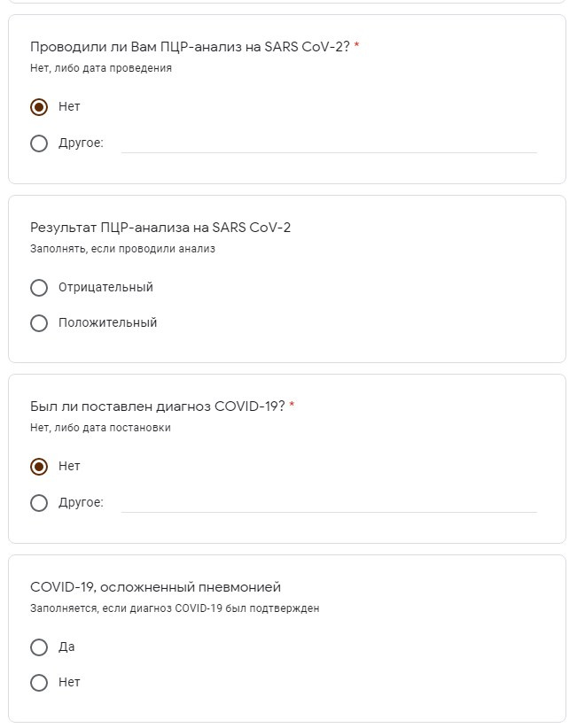The height and width of the screenshot is (728, 577).
Task: Select 'Положительный' PCR result
Action: click(x=39, y=322)
